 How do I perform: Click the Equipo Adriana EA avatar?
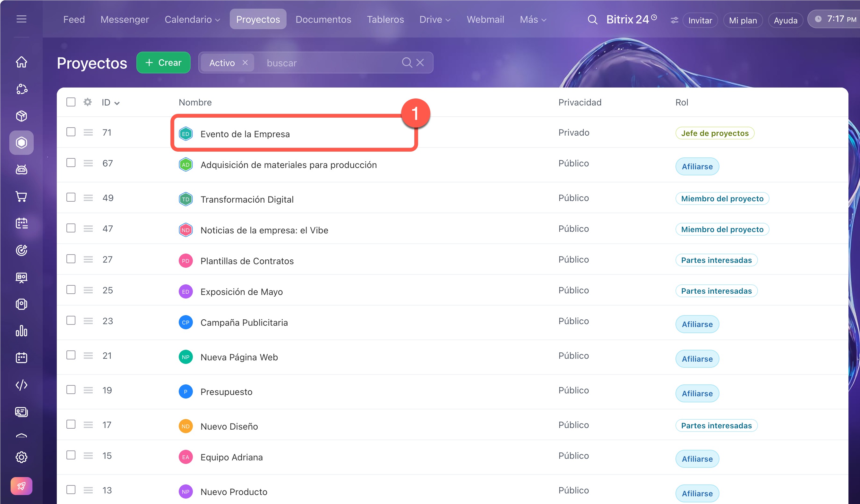186,457
